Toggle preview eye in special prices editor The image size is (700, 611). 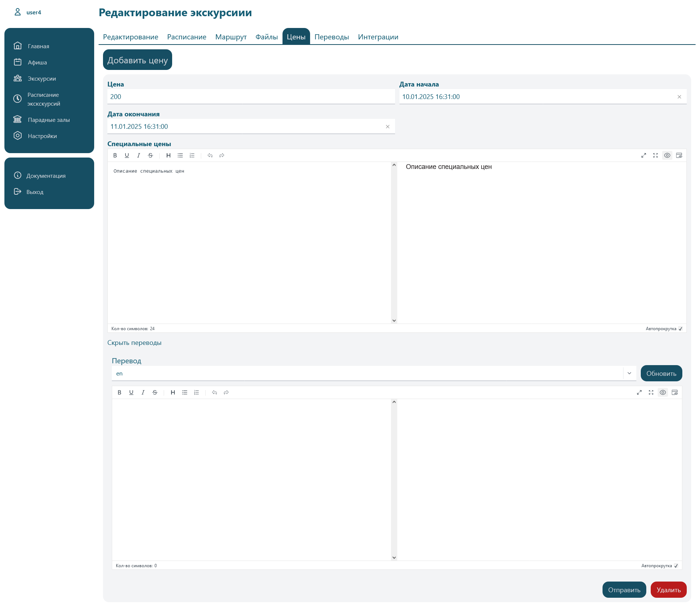coord(667,155)
